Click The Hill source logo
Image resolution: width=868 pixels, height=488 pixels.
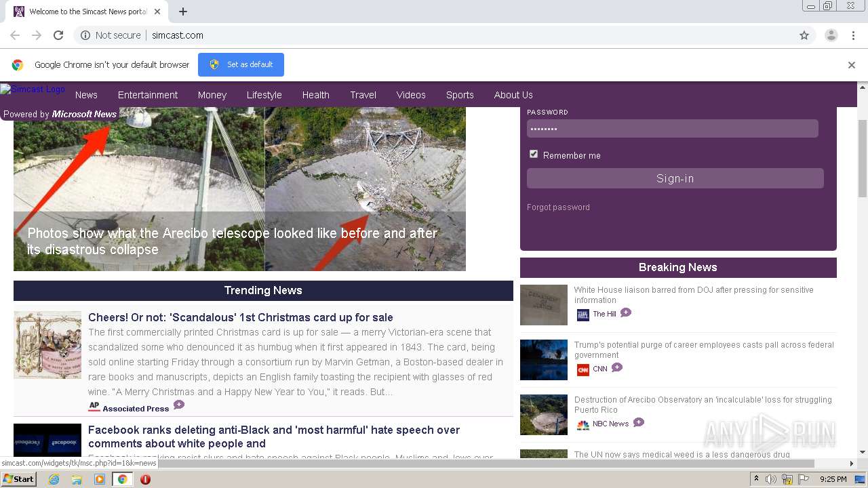[583, 314]
